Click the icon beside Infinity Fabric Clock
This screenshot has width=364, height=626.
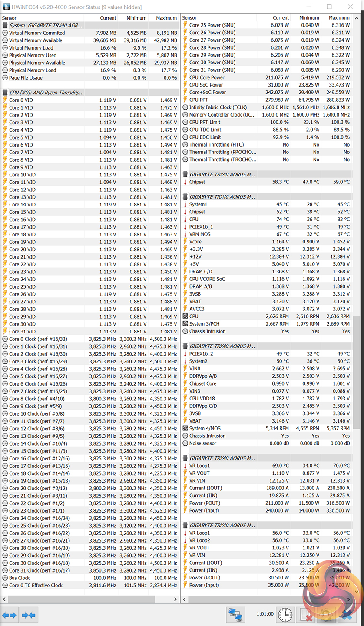click(185, 107)
